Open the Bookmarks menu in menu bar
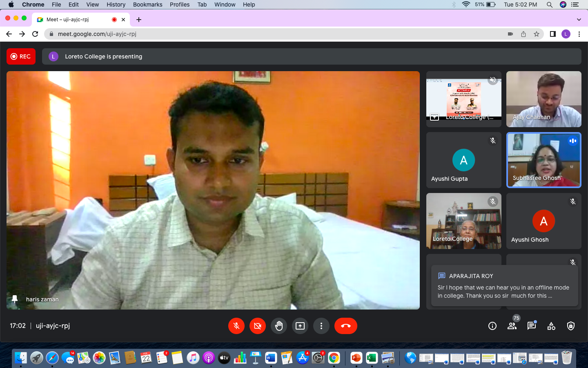The height and width of the screenshot is (368, 588). pyautogui.click(x=147, y=4)
